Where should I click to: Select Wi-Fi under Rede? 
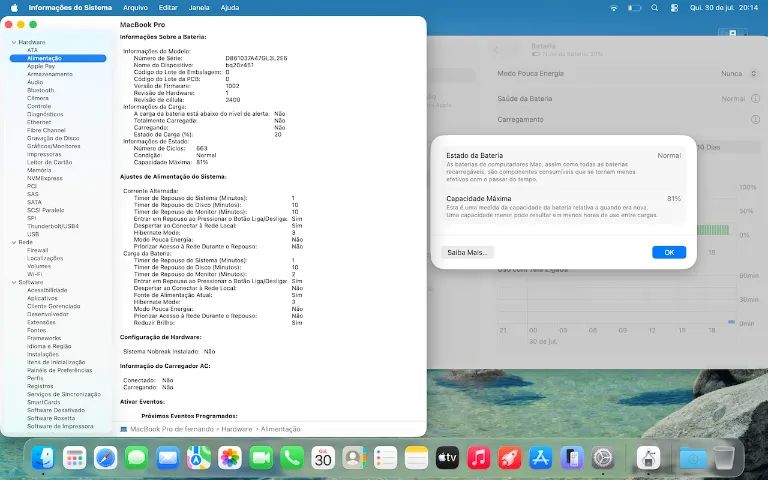34,274
